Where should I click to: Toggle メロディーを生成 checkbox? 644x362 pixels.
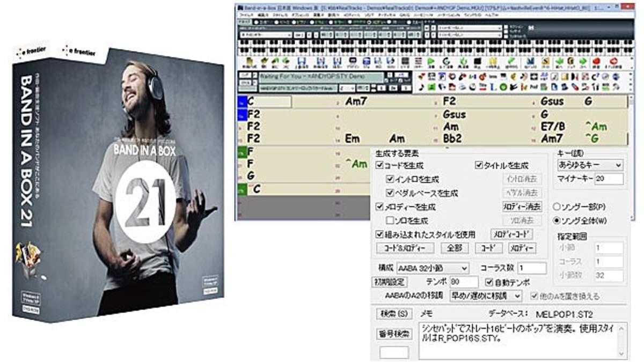click(x=380, y=207)
